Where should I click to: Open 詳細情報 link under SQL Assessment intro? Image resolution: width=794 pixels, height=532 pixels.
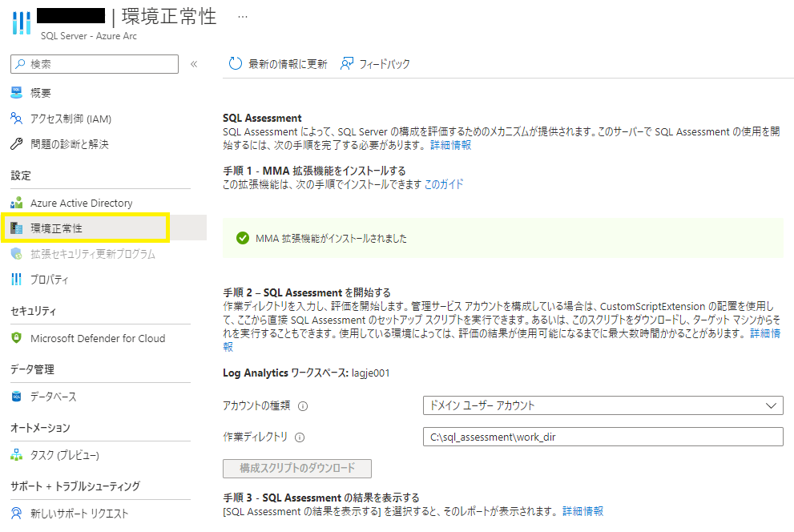pos(450,145)
